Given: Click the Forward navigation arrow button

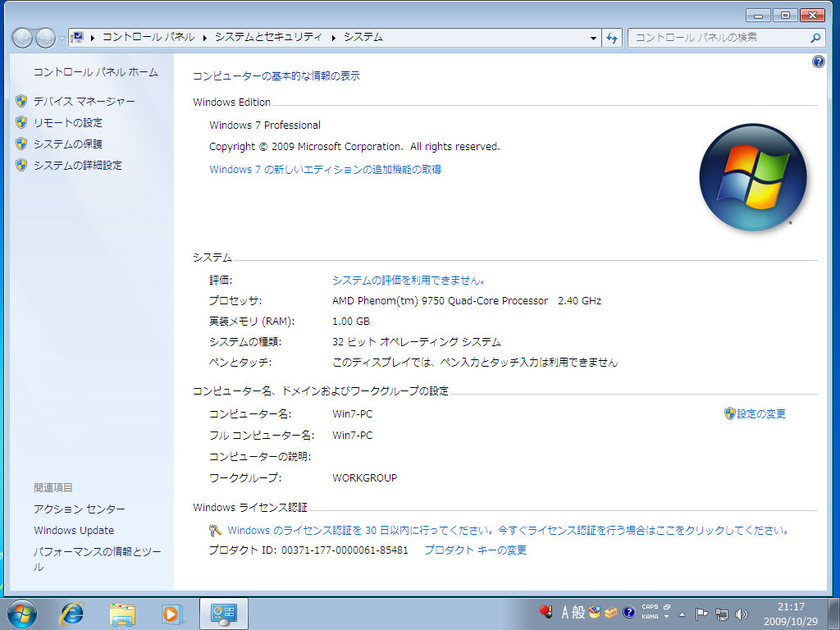Looking at the screenshot, I should point(45,38).
